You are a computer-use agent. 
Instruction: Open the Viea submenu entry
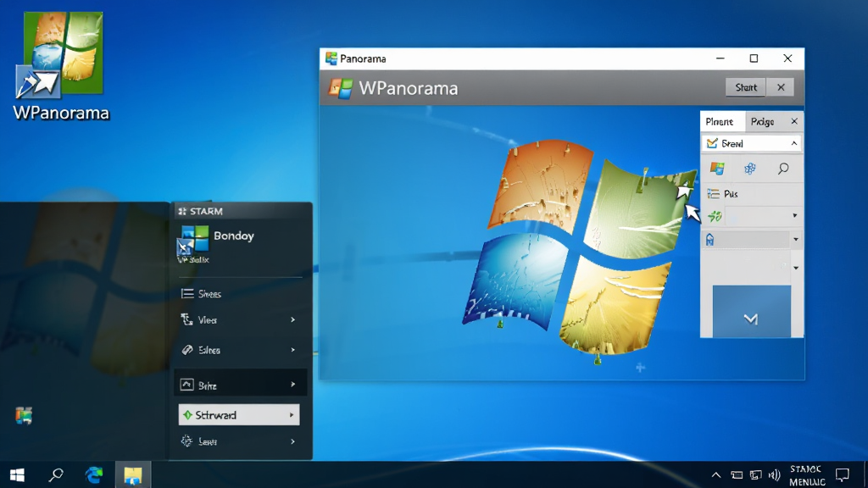(241, 319)
